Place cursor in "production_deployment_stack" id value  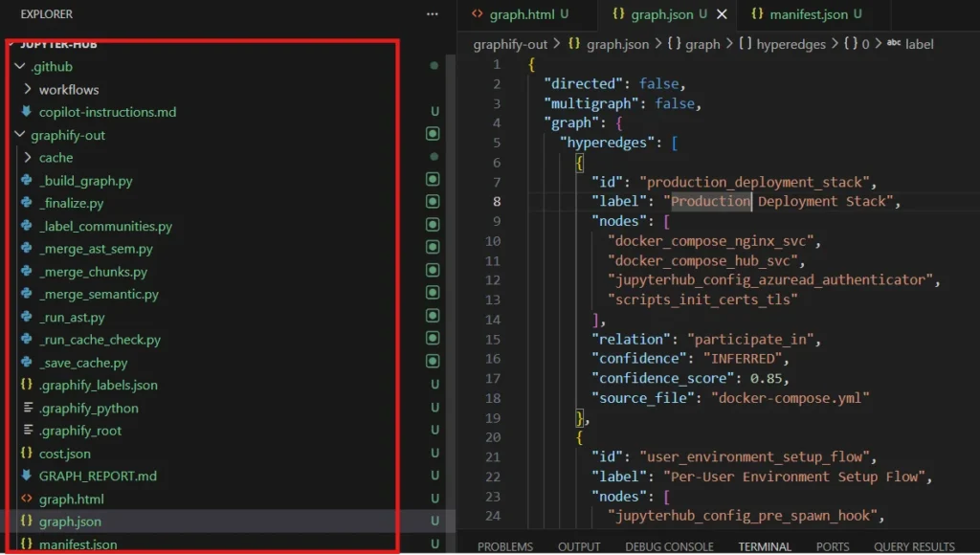point(754,182)
